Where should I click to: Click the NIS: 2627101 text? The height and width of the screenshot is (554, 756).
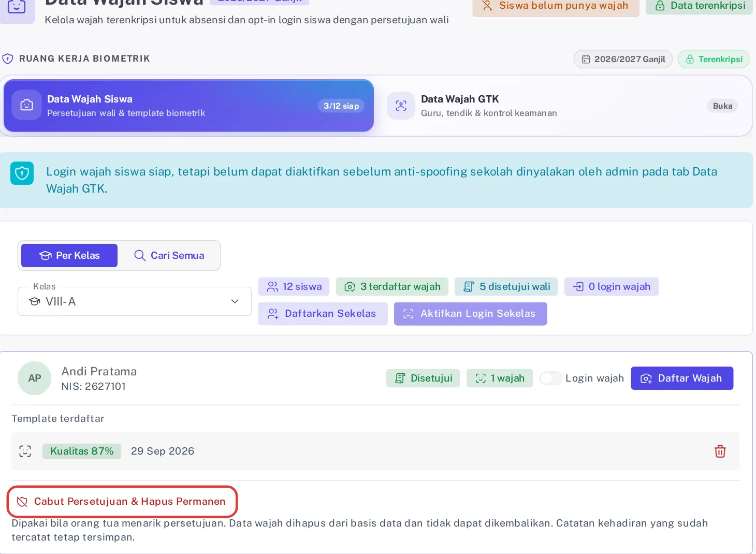[x=93, y=387]
